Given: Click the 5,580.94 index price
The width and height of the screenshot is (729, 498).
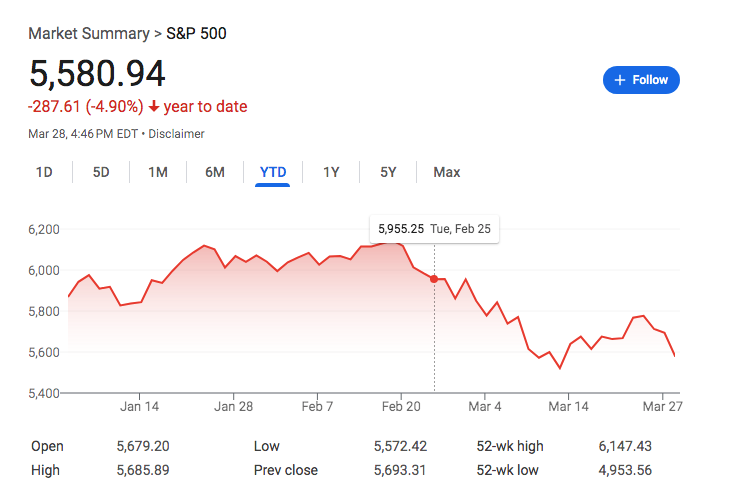Looking at the screenshot, I should click(x=97, y=74).
